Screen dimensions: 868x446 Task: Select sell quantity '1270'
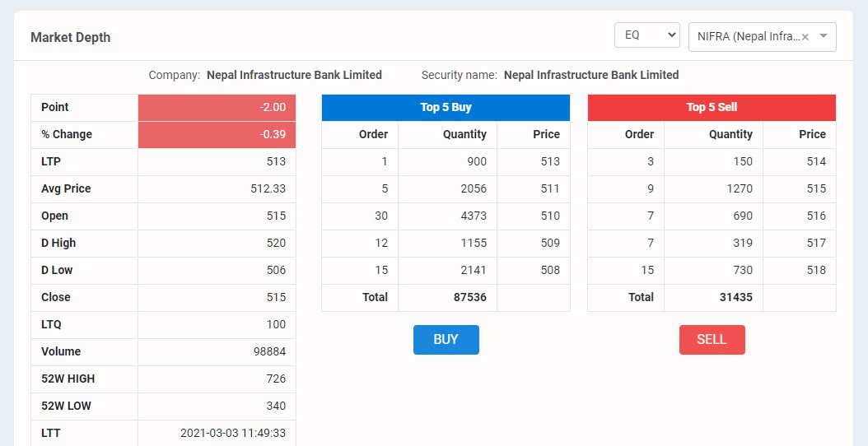tap(740, 188)
